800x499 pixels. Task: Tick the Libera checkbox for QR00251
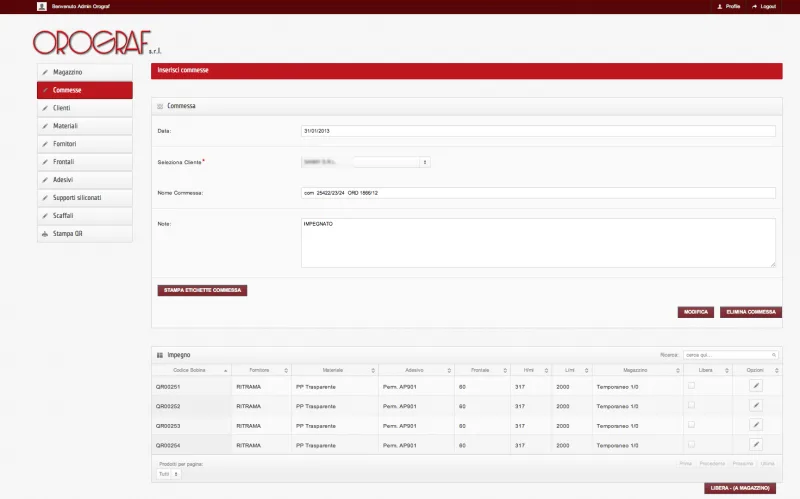pos(691,386)
